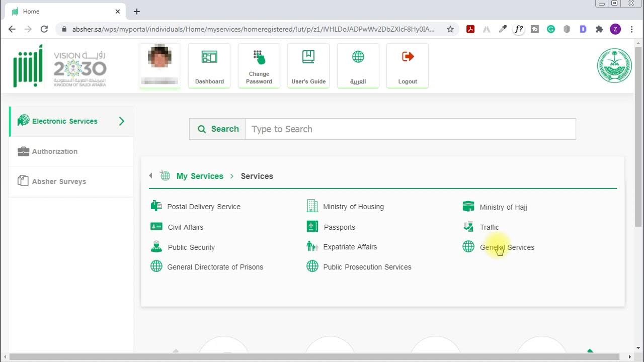
Task: Open the Grammarly extension icon
Action: pyautogui.click(x=551, y=29)
